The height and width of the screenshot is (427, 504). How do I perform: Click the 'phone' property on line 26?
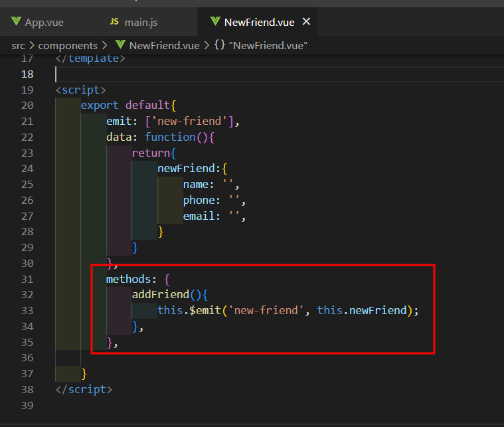pos(199,201)
